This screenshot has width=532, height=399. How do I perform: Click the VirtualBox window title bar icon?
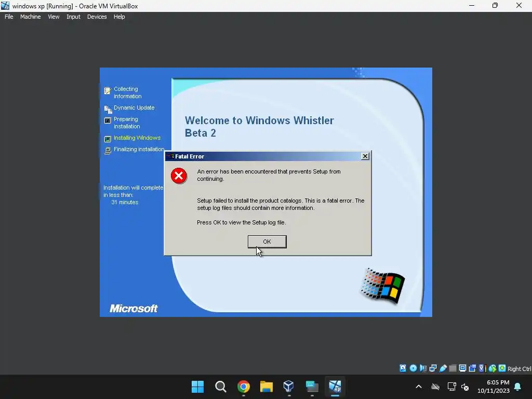5,6
